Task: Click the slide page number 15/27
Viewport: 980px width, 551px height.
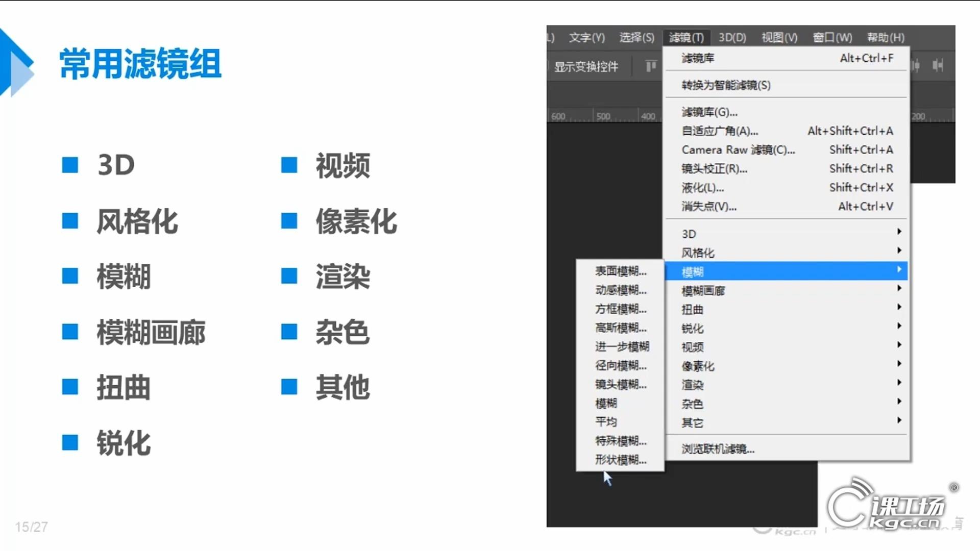Action: (31, 527)
